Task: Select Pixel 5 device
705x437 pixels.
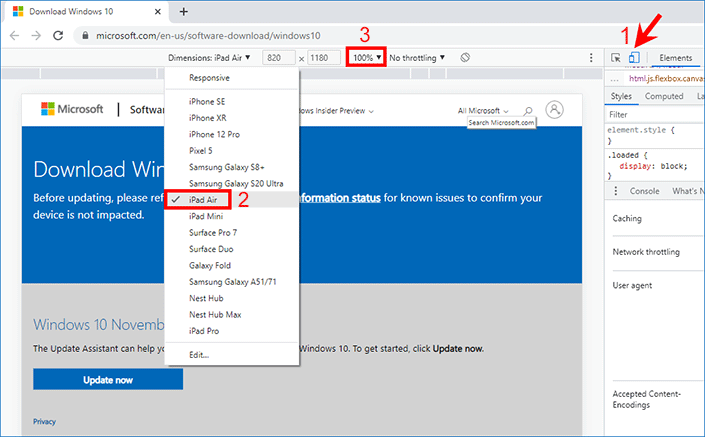Action: pos(232,151)
